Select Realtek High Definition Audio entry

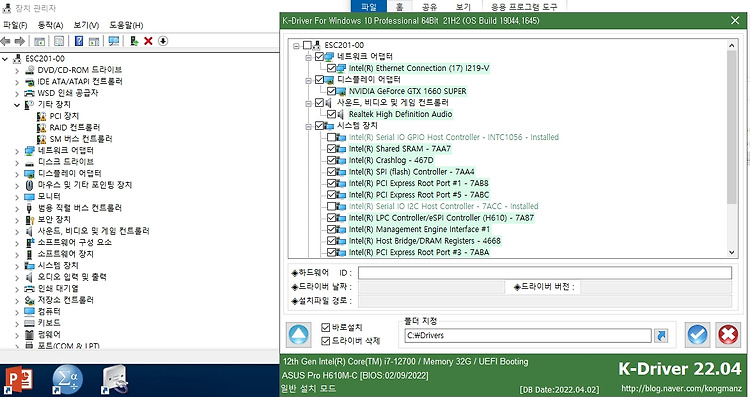coord(400,114)
